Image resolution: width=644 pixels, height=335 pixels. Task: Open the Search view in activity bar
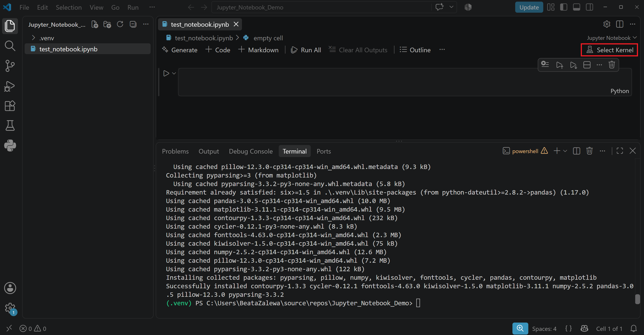(10, 46)
